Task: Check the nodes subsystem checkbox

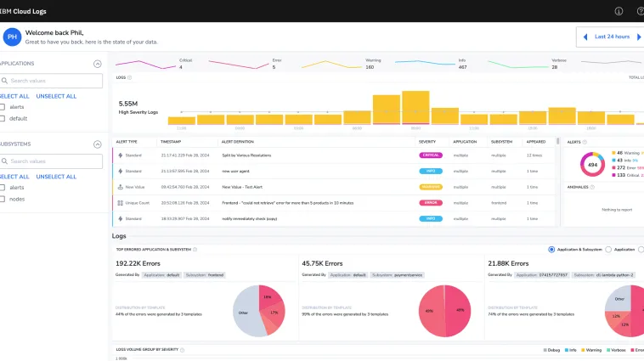Action: pyautogui.click(x=3, y=199)
